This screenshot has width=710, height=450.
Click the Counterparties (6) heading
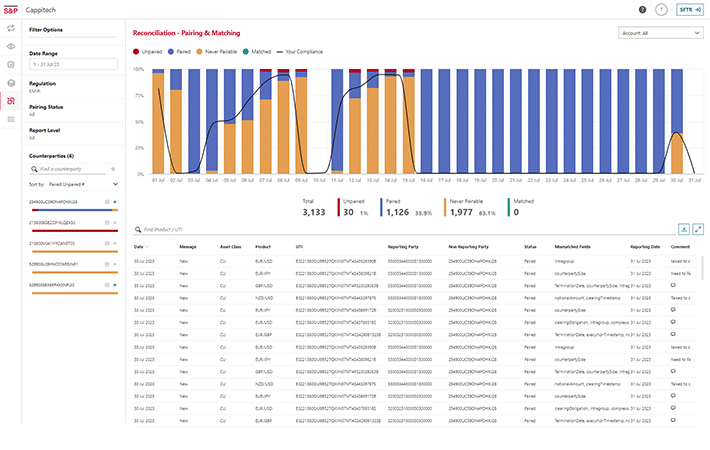click(x=51, y=156)
